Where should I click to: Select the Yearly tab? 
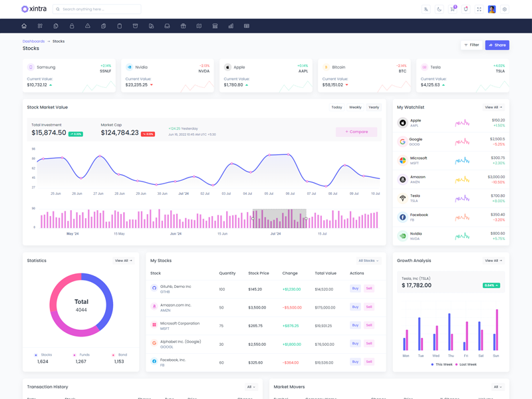[x=374, y=107]
